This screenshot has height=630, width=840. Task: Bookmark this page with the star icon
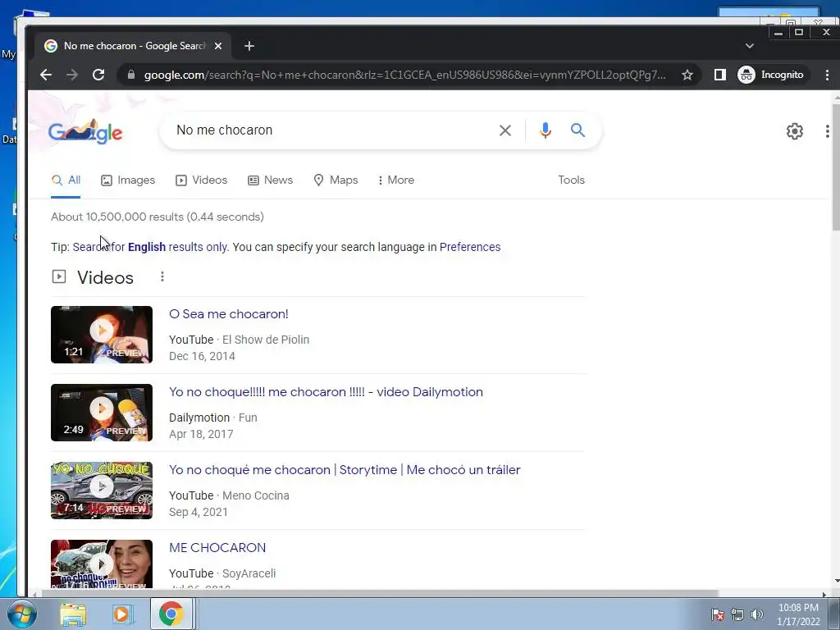click(x=687, y=75)
